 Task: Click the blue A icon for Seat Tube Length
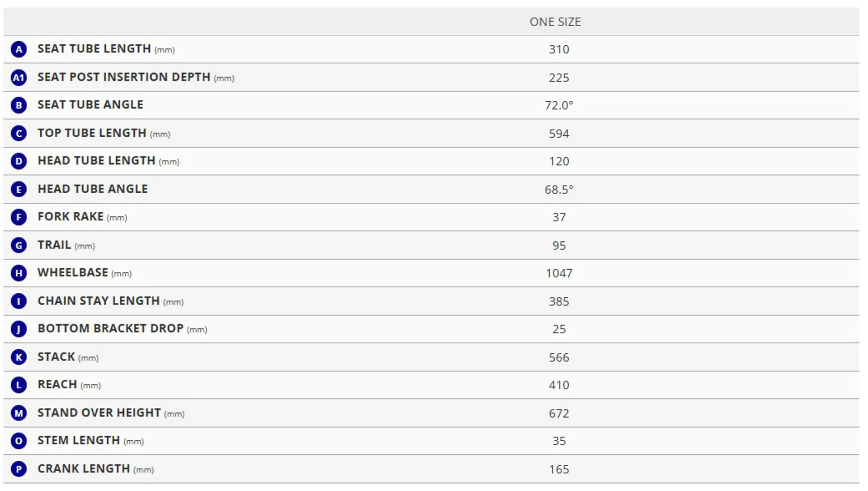tap(19, 49)
